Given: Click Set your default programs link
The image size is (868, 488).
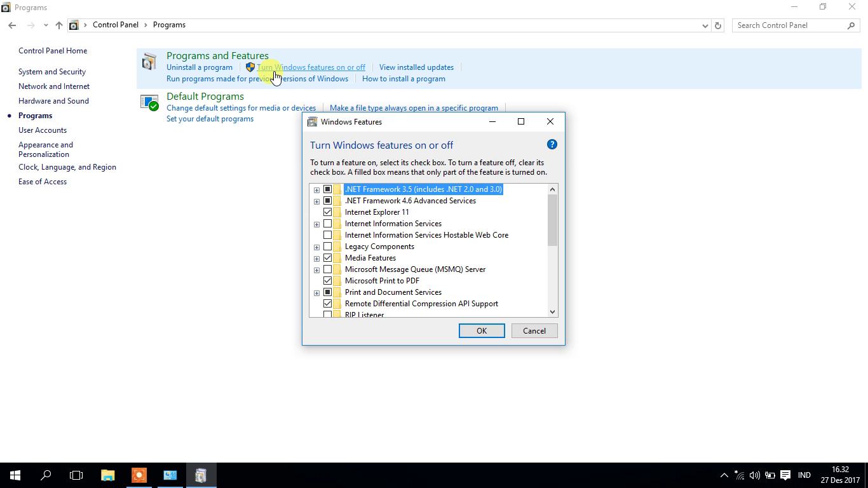Looking at the screenshot, I should (x=210, y=119).
